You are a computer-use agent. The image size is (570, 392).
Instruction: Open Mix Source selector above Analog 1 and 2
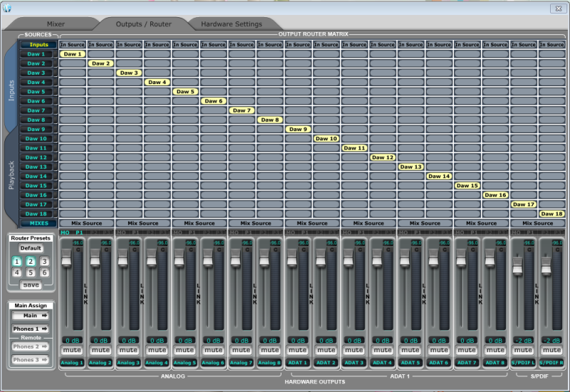tap(86, 223)
